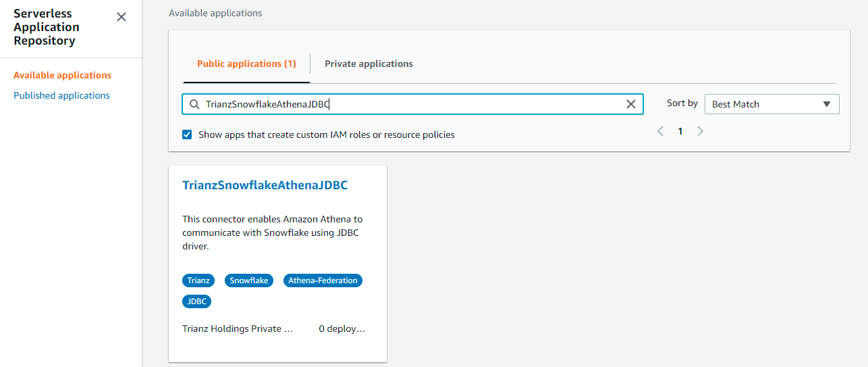868x367 pixels.
Task: Open Available applications in sidebar
Action: [x=62, y=75]
